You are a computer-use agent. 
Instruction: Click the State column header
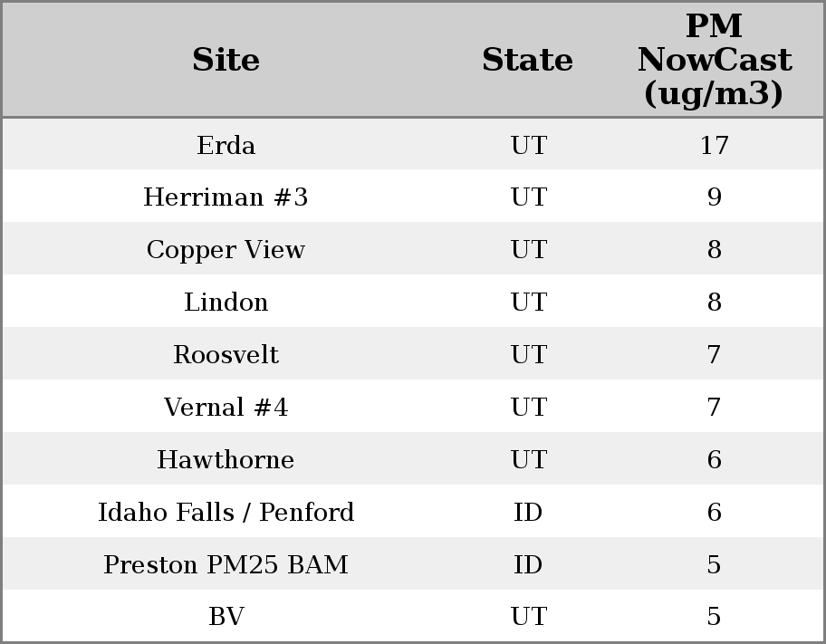click(527, 61)
